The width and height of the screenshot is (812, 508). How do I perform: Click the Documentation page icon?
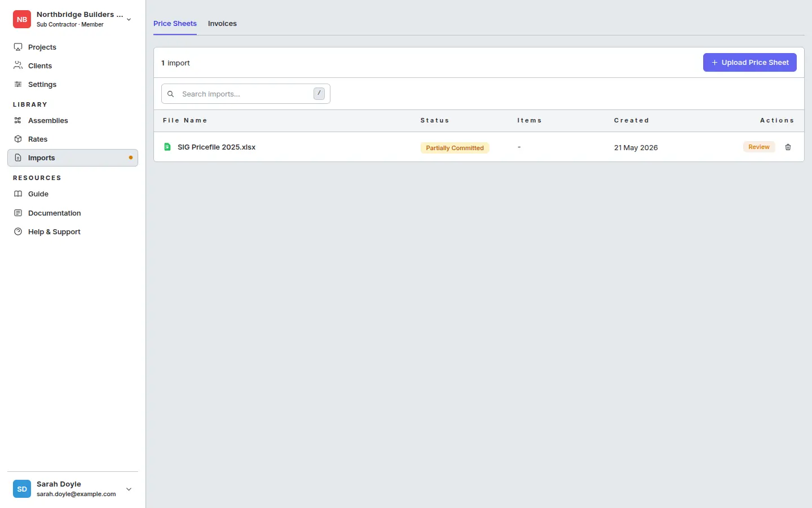(x=18, y=213)
